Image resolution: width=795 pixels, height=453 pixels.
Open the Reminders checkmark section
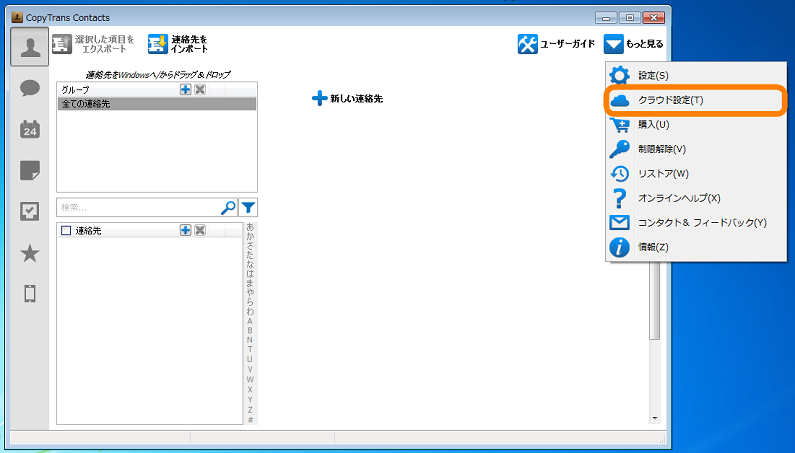pyautogui.click(x=30, y=212)
